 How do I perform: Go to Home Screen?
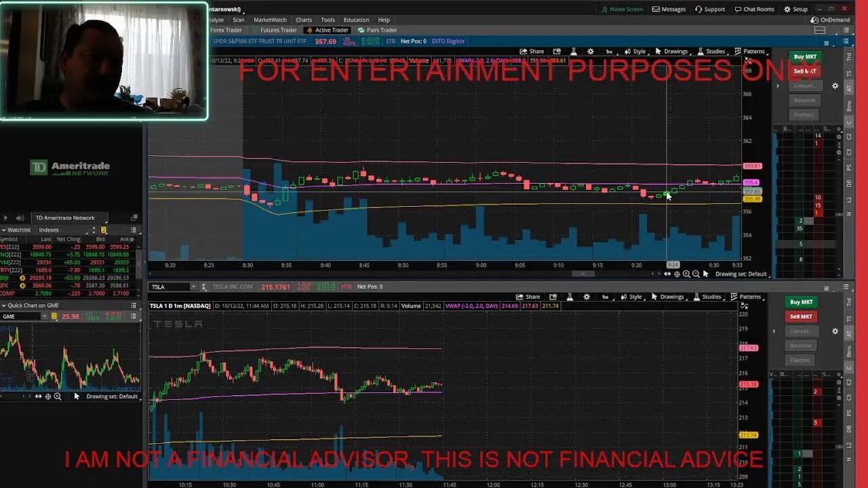[622, 9]
